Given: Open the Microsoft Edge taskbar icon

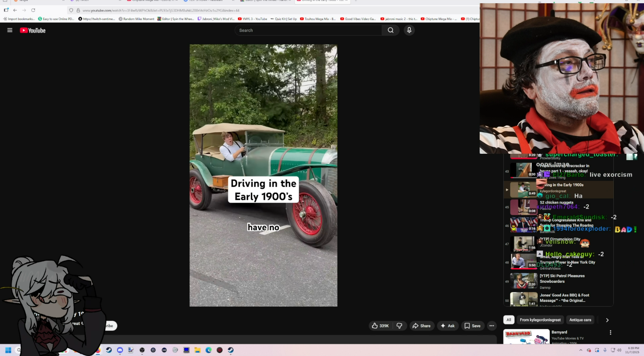Looking at the screenshot, I should [x=208, y=350].
